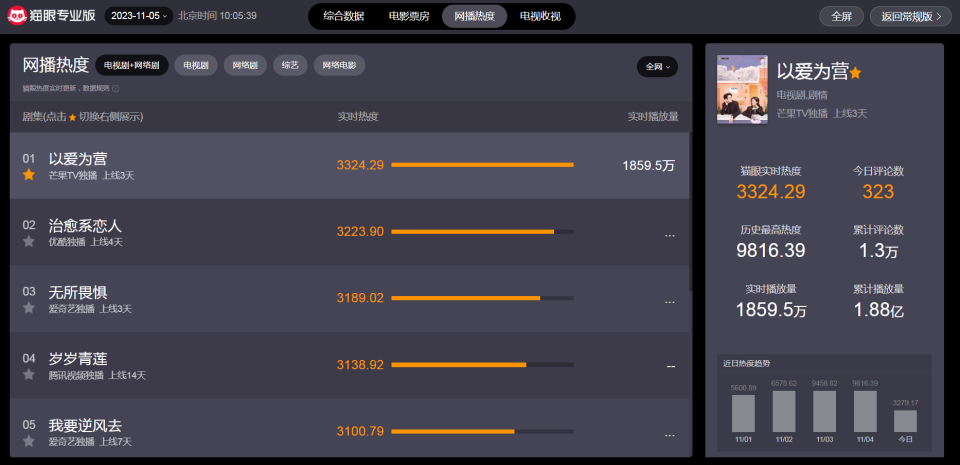Click the 3223.90 heat progress bar
Image resolution: width=960 pixels, height=465 pixels.
point(482,231)
